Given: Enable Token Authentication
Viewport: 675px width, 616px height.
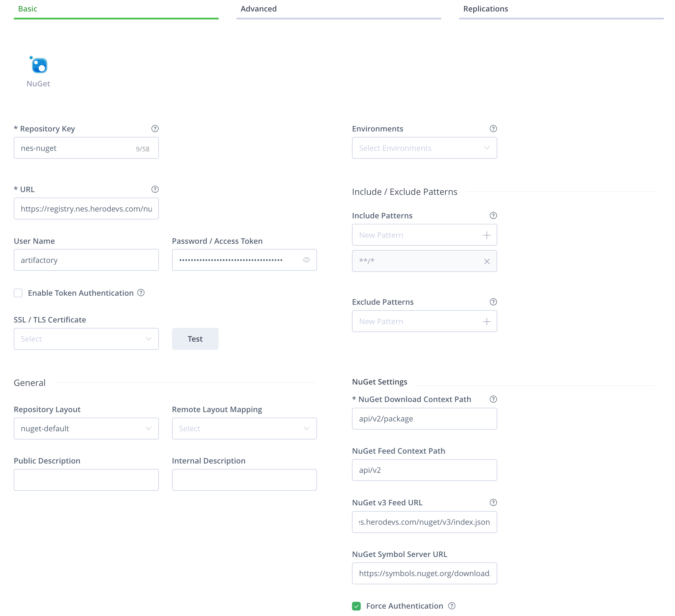Looking at the screenshot, I should (18, 293).
